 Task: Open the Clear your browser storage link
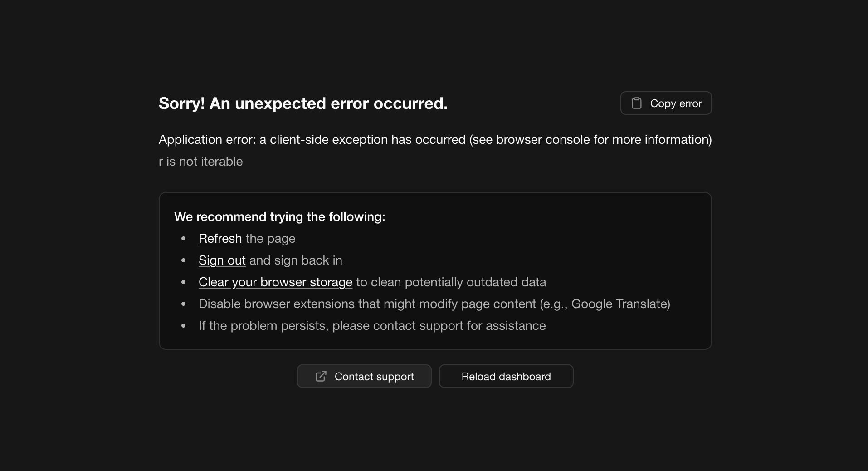[x=275, y=282]
